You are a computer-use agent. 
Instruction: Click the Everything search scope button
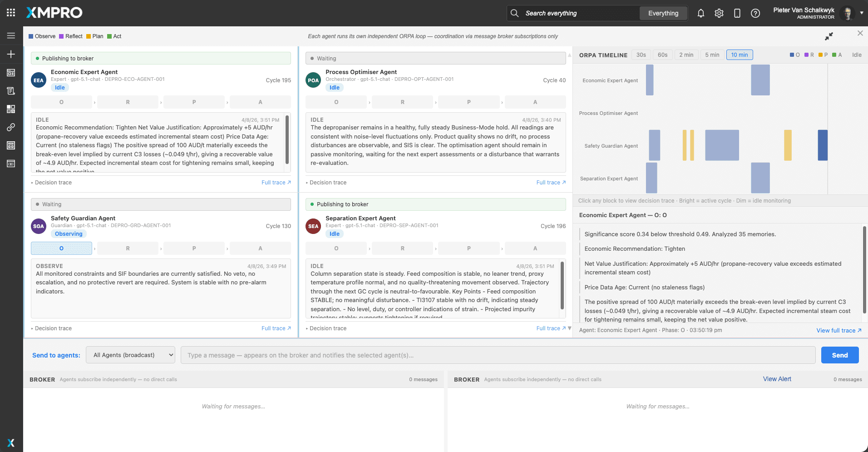(x=663, y=13)
